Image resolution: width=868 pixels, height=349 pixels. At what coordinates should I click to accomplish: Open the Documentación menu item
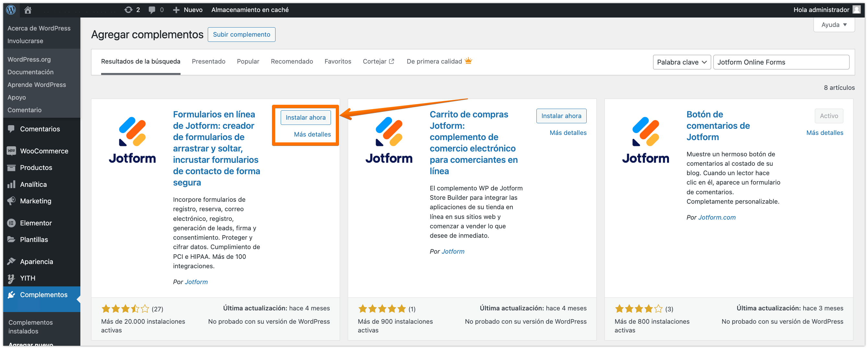coord(30,72)
